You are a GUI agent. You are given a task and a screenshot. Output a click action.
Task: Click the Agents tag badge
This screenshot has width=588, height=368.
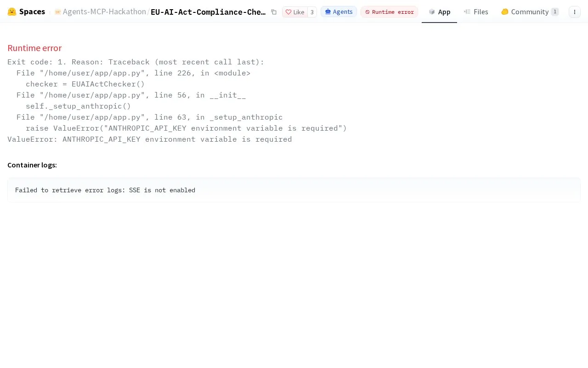point(339,12)
